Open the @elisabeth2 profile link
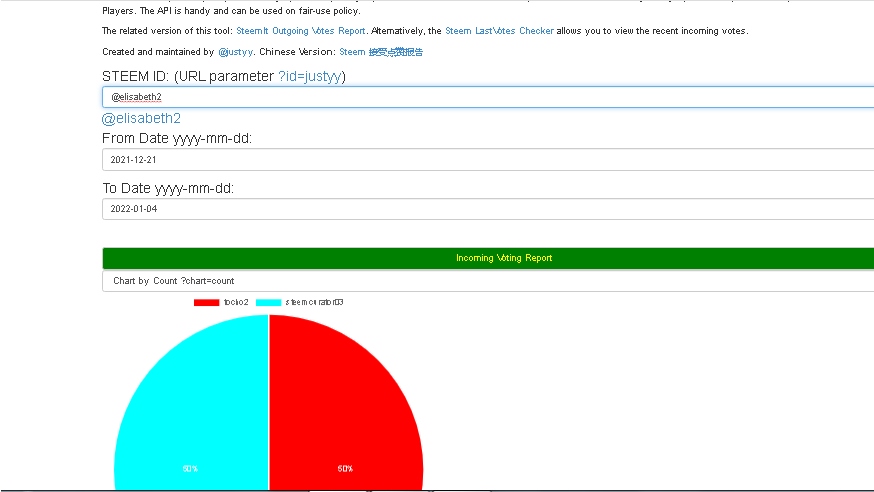 tap(141, 118)
